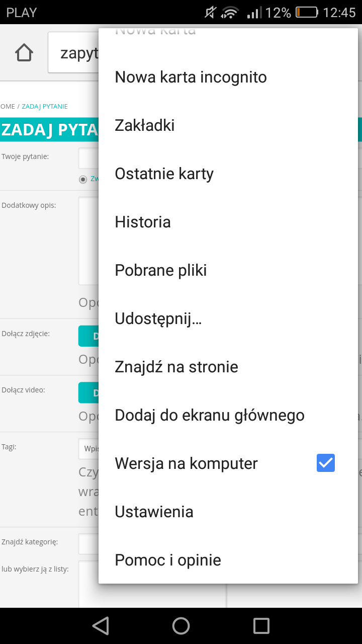Tap the address bar showing zapyt
This screenshot has width=362, height=644.
[x=75, y=53]
